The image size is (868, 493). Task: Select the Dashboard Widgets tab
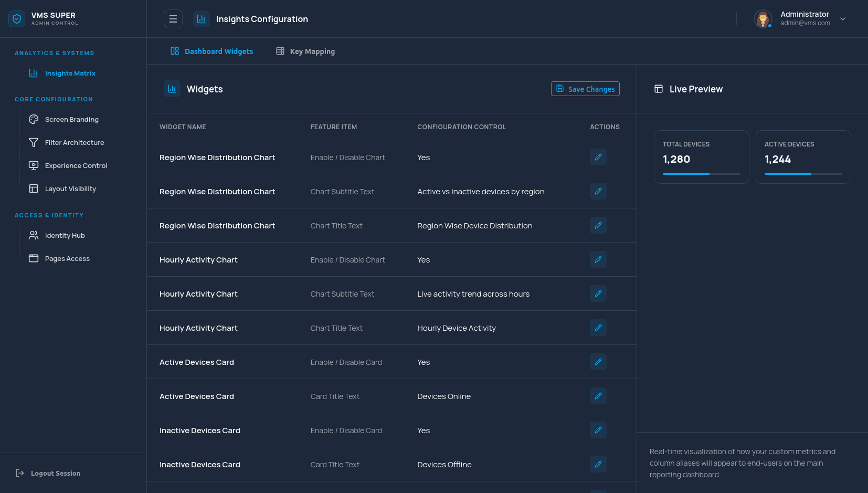212,51
